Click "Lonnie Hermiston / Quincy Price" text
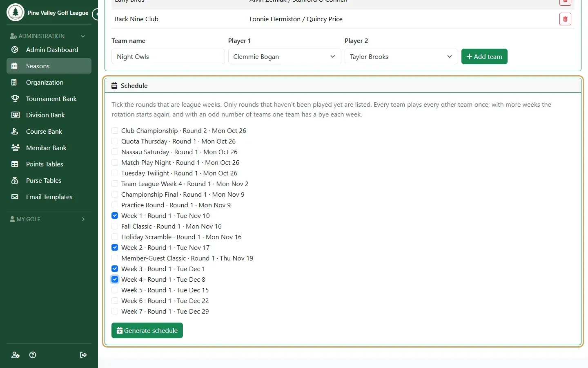588x368 pixels. (x=296, y=19)
